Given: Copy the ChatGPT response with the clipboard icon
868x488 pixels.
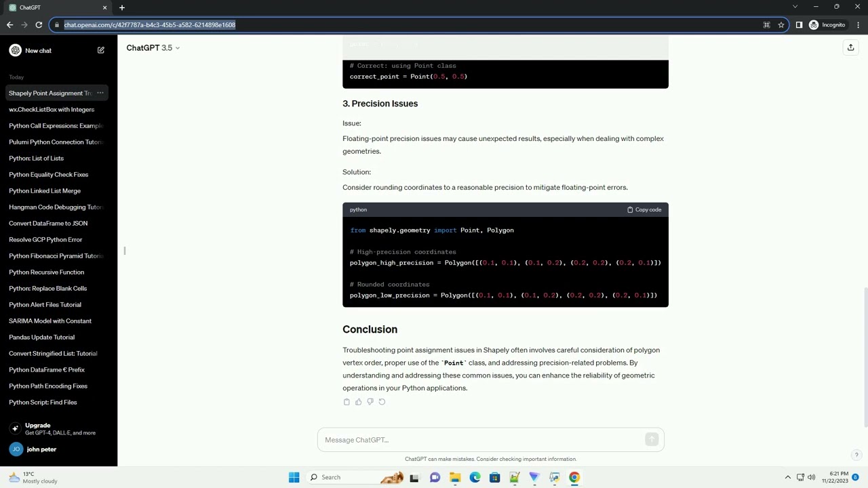Looking at the screenshot, I should point(347,402).
